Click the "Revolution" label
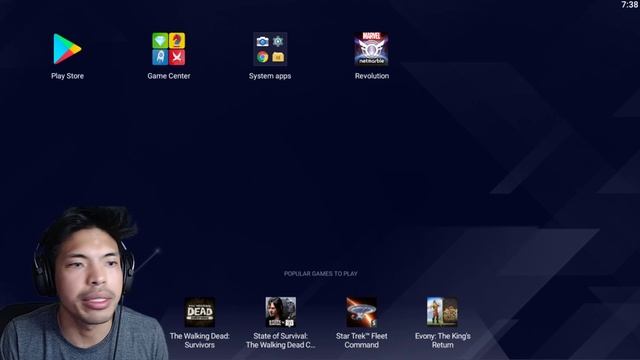 (x=372, y=76)
